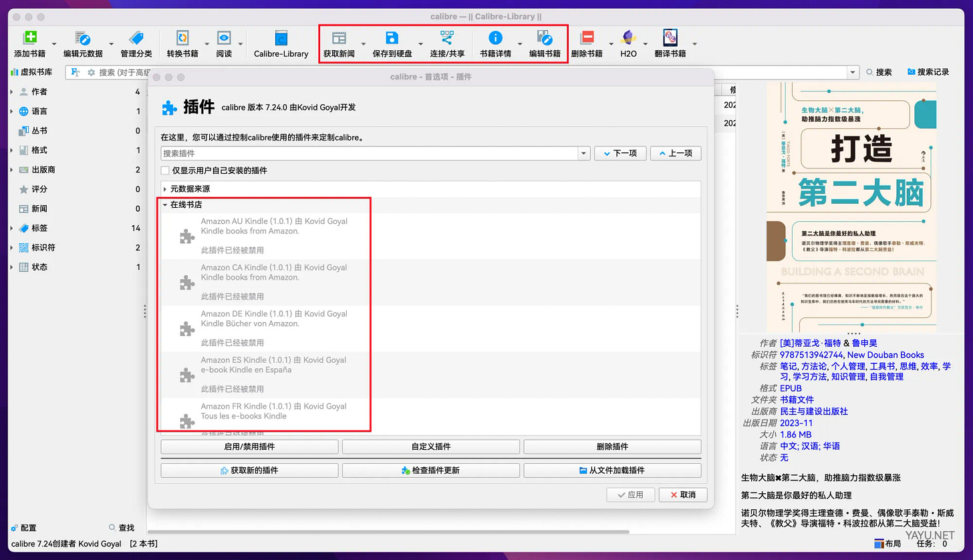Click the 自定义插件 button
Screen dimensions: 973x560
(431, 446)
